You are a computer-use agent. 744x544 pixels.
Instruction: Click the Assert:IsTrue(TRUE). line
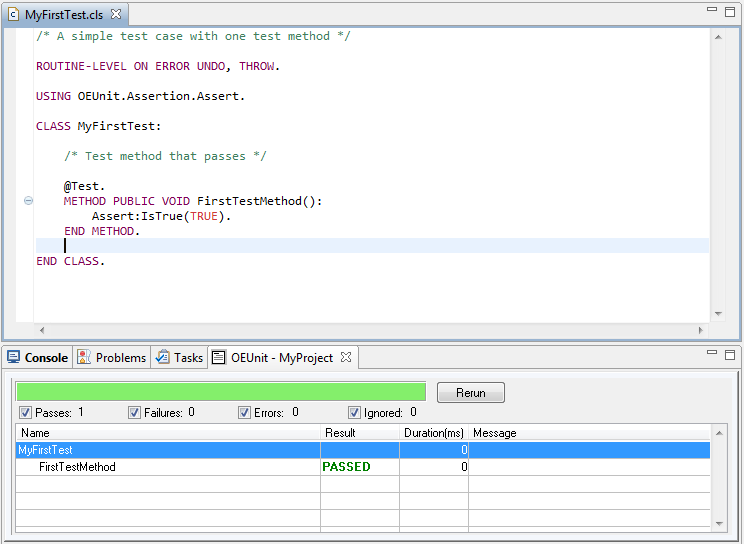click(x=161, y=216)
